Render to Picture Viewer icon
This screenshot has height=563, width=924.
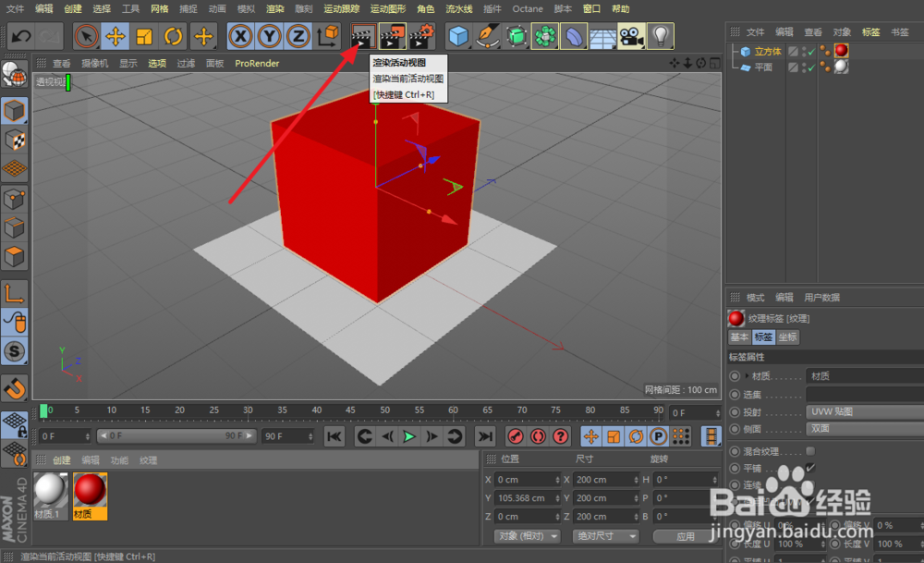(393, 37)
